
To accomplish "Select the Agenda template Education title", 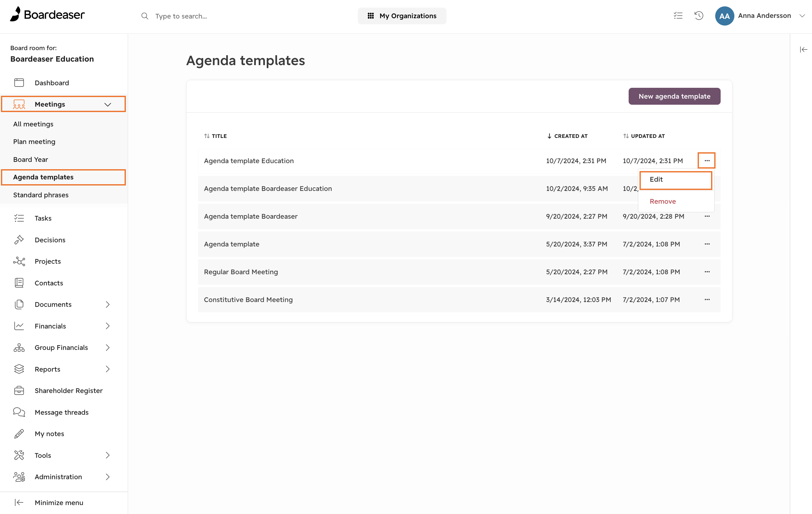I will tap(249, 161).
